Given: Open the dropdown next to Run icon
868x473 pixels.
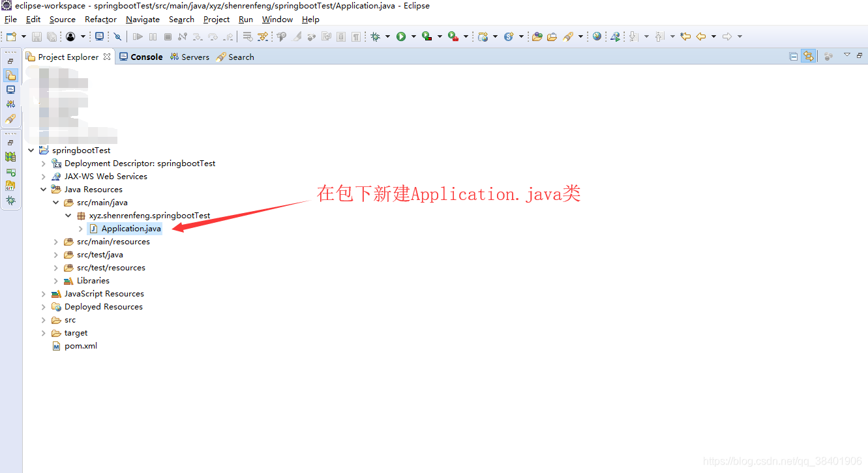Looking at the screenshot, I should [x=413, y=36].
